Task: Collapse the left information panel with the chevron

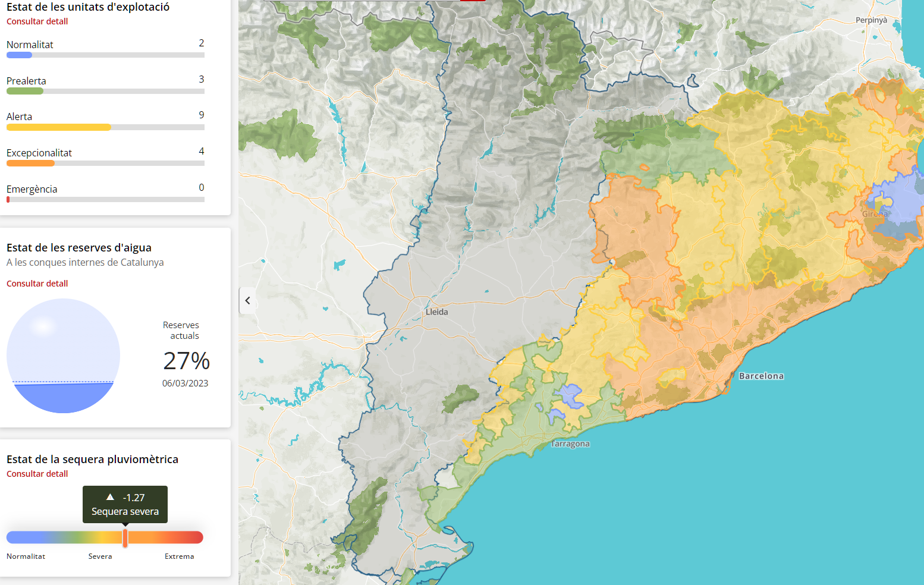Action: pyautogui.click(x=248, y=300)
